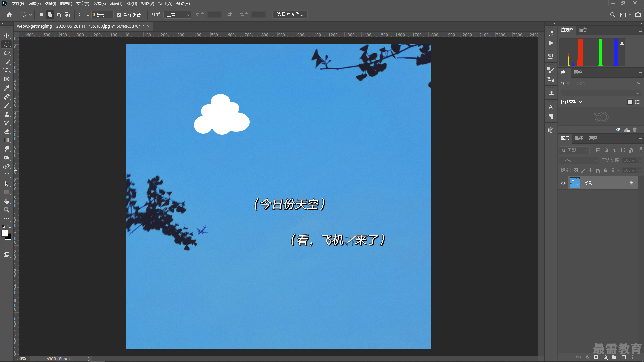Toggle lock all icon in Layers panel
This screenshot has width=644, height=362.
[605, 170]
